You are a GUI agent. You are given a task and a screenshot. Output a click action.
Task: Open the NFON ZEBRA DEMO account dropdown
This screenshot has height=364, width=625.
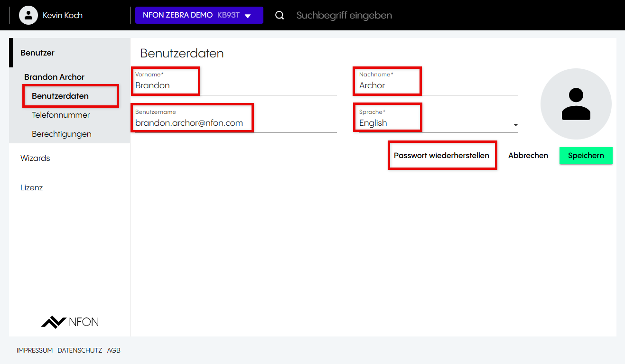pyautogui.click(x=199, y=15)
